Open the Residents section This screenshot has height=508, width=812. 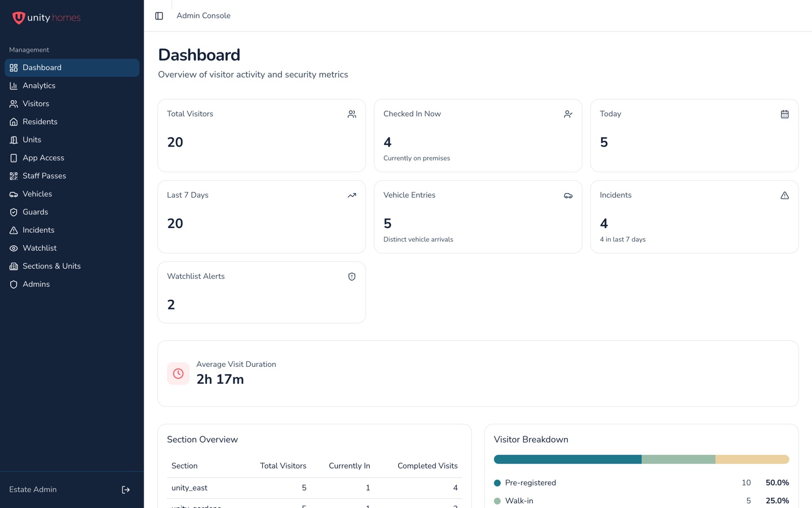click(x=72, y=122)
